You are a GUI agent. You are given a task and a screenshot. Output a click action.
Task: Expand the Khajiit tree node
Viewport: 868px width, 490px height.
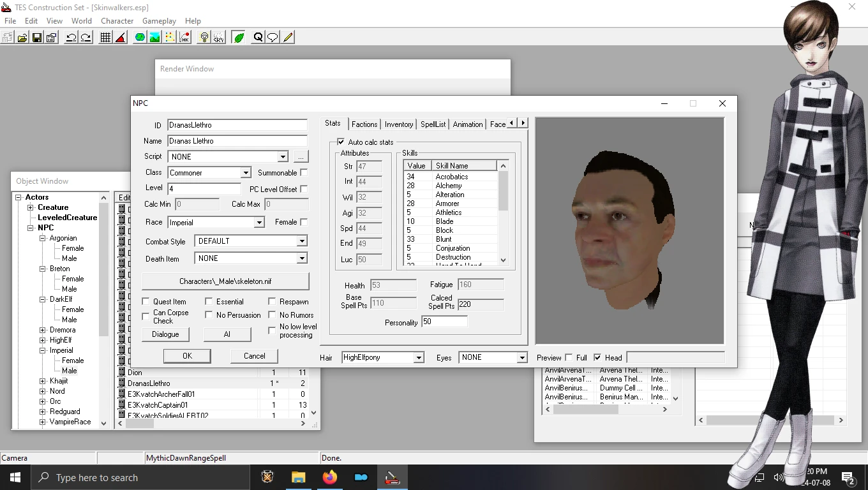point(43,381)
